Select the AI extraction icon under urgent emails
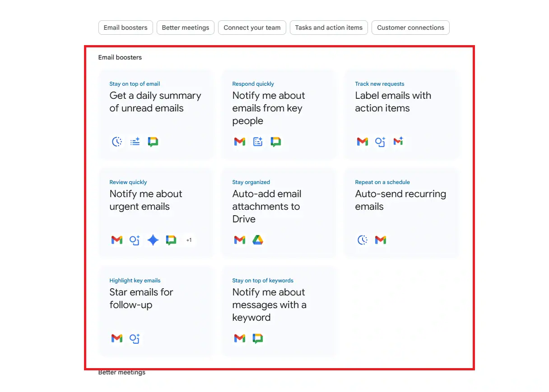Image resolution: width=549 pixels, height=392 pixels. (x=135, y=240)
